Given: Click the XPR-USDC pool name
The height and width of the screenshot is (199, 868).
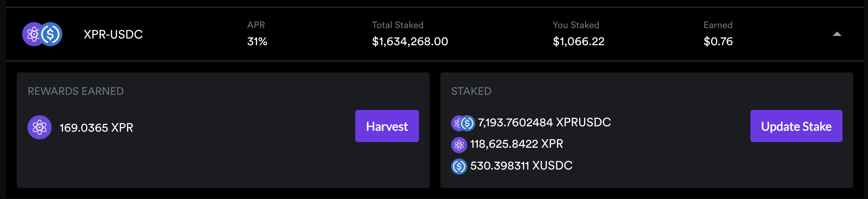Looking at the screenshot, I should pos(113,35).
